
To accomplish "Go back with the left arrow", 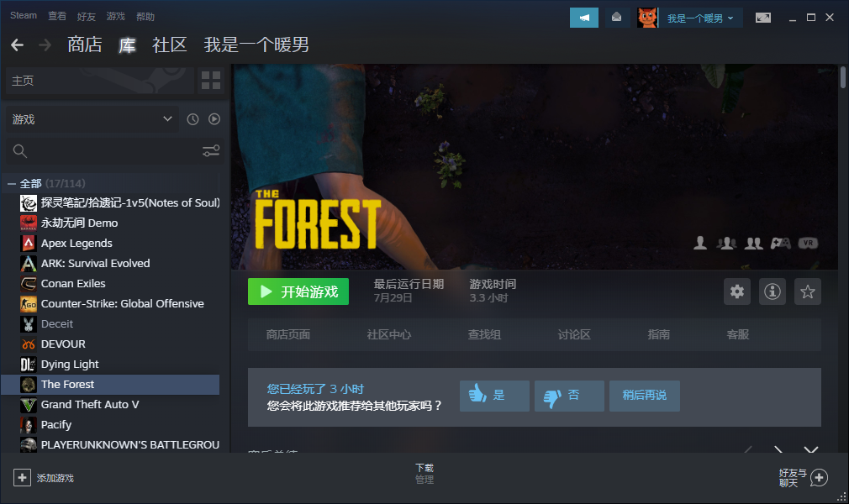I will tap(18, 45).
